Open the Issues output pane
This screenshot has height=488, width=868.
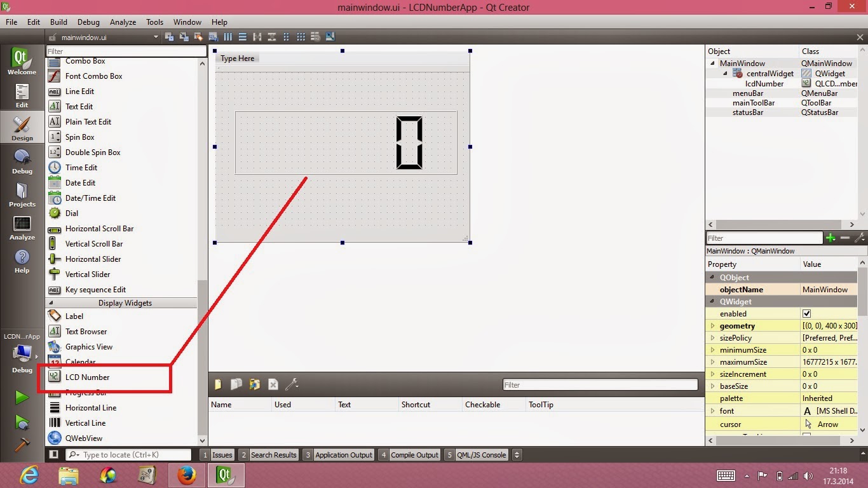217,454
